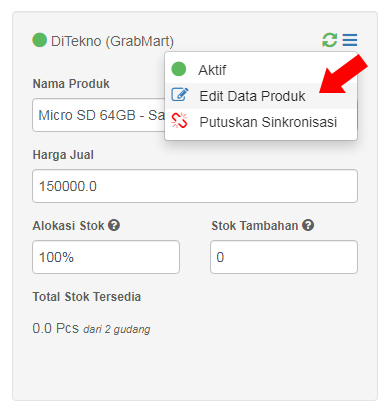Screen dimensions: 389x410
Task: Click the Harga Jual field with 150000.0
Action: [195, 186]
